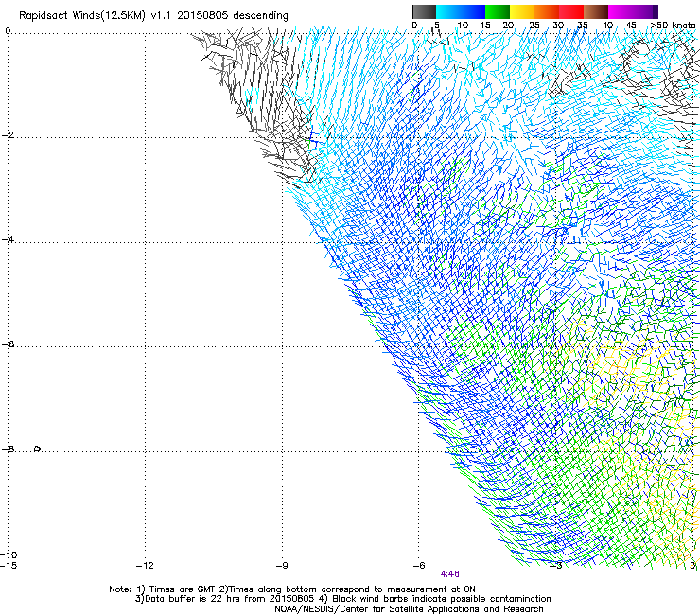The width and height of the screenshot is (700, 615).
Task: Click the cyan-blue 5-15 knots legend segment
Action: pyautogui.click(x=461, y=11)
